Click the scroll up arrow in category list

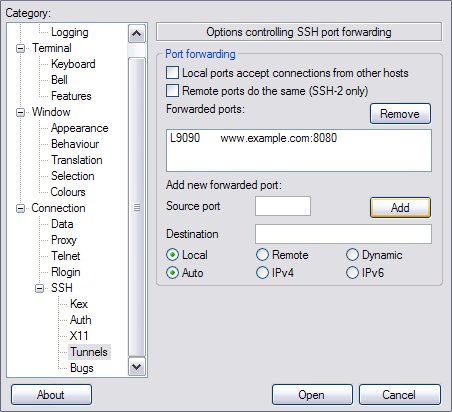click(137, 33)
